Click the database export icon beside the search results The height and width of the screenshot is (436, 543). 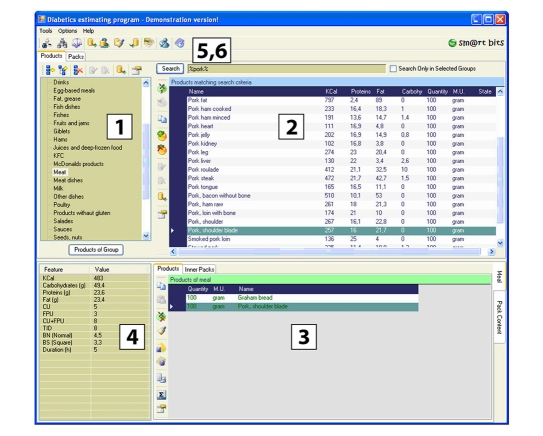coord(162,197)
